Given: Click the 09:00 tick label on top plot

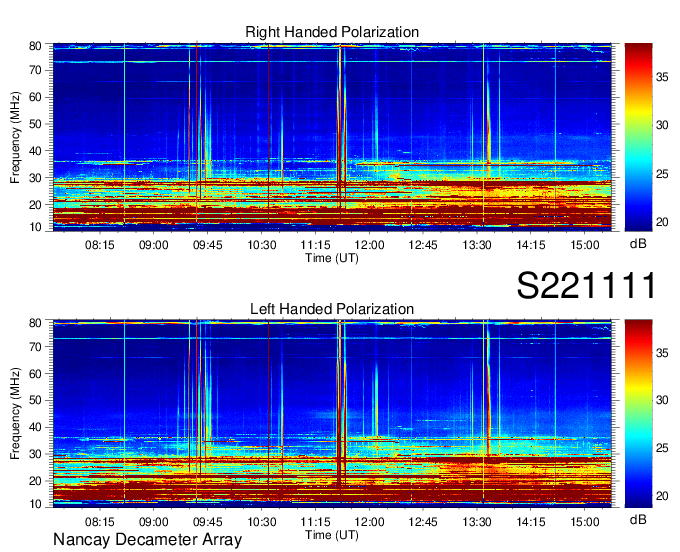Looking at the screenshot, I should click(x=154, y=245).
